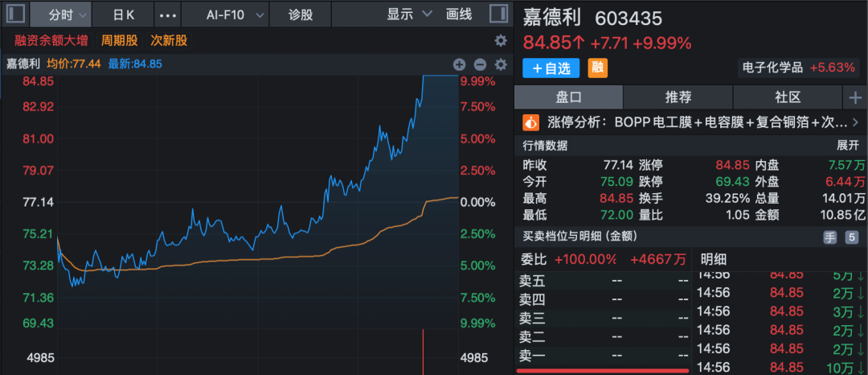Expand 行情数据 with 展开

pyautogui.click(x=848, y=146)
